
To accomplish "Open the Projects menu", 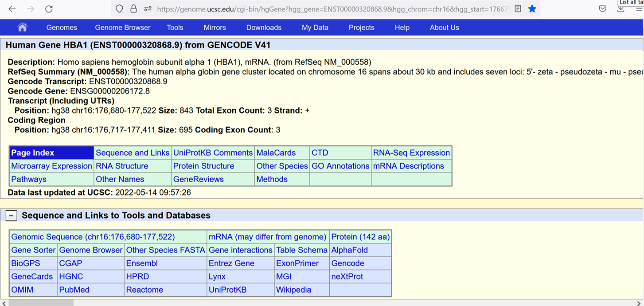I will click(x=362, y=27).
